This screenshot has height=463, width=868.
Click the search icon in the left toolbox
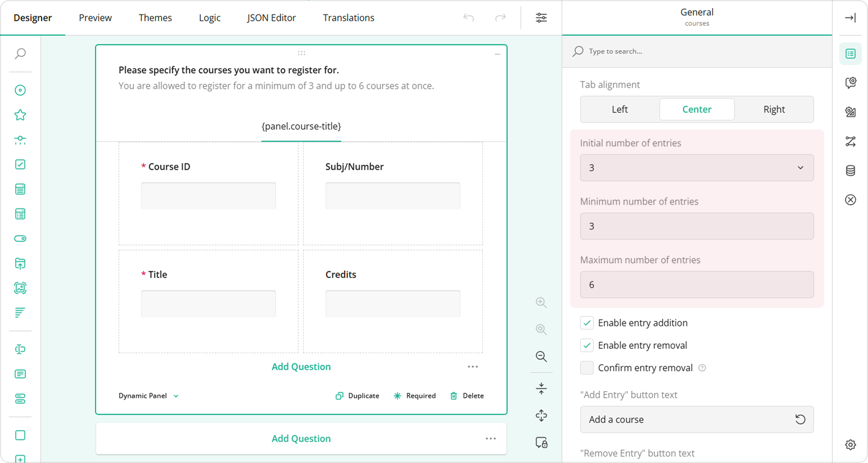pos(20,53)
